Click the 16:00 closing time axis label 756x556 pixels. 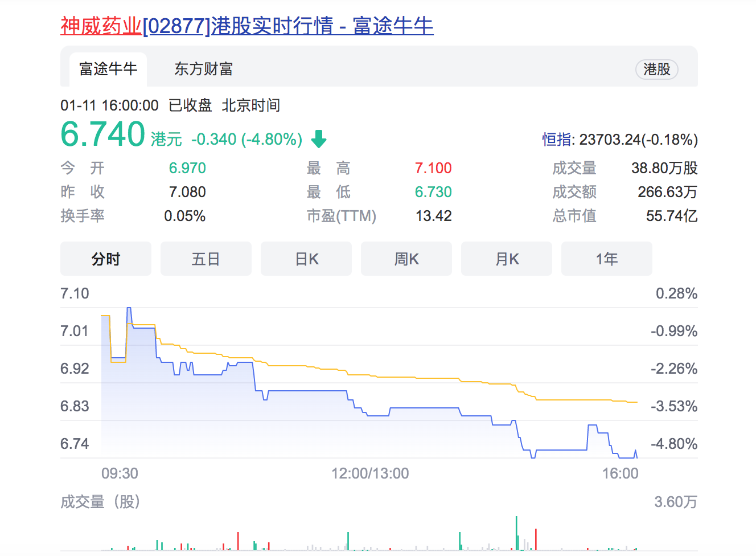click(620, 473)
